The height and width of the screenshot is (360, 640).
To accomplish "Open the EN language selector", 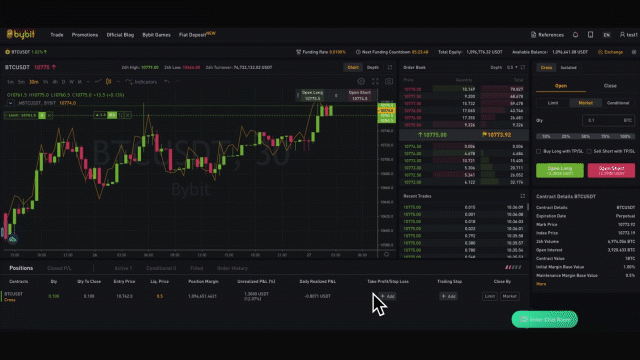I will pyautogui.click(x=607, y=35).
